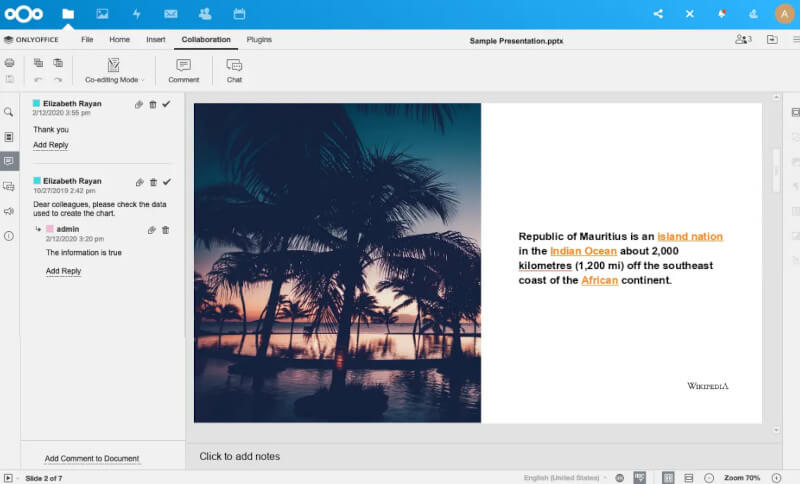Resolve the "Thank you" comment with checkmark

[167, 104]
